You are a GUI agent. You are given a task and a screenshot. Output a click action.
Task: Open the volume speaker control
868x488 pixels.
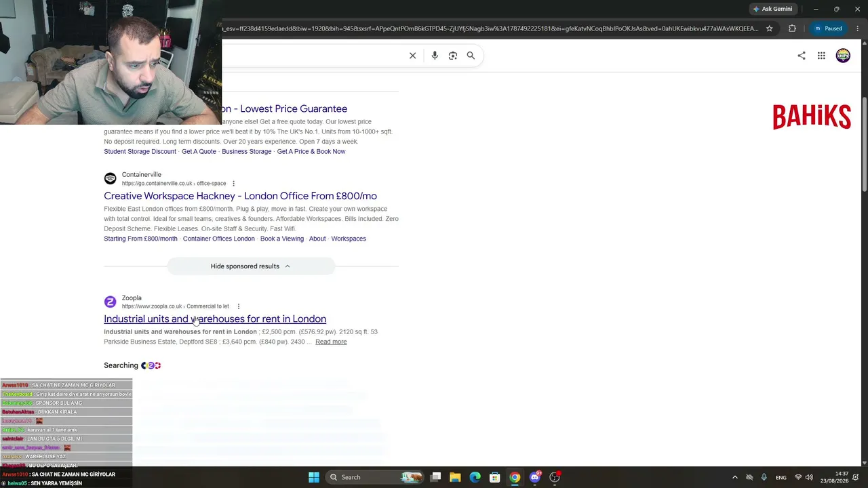(809, 477)
